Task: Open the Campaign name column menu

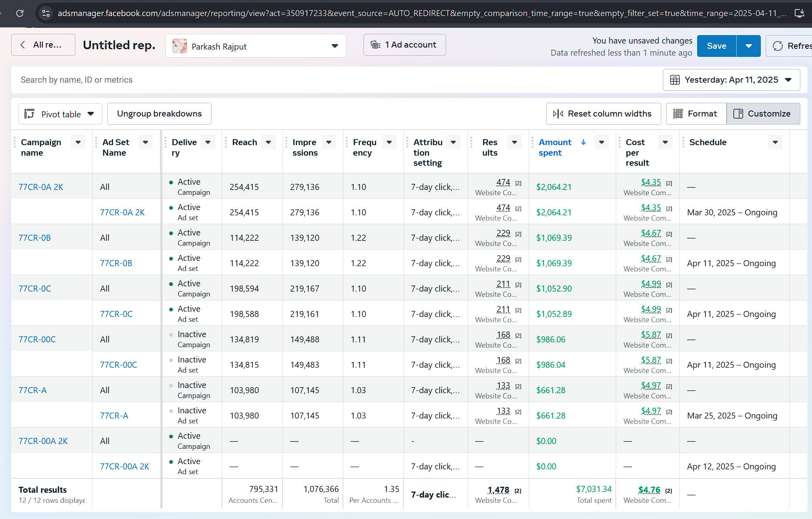Action: [78, 142]
